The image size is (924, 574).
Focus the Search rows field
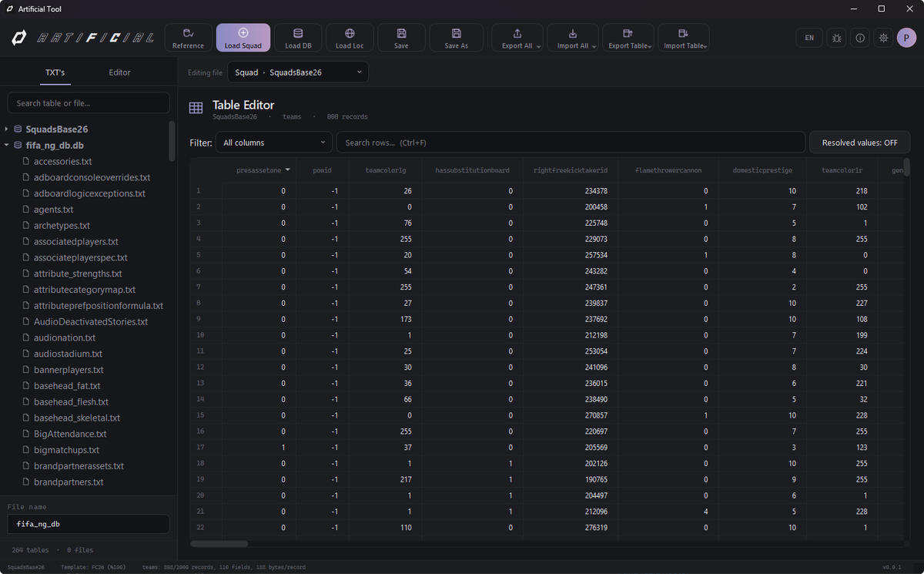tap(571, 143)
